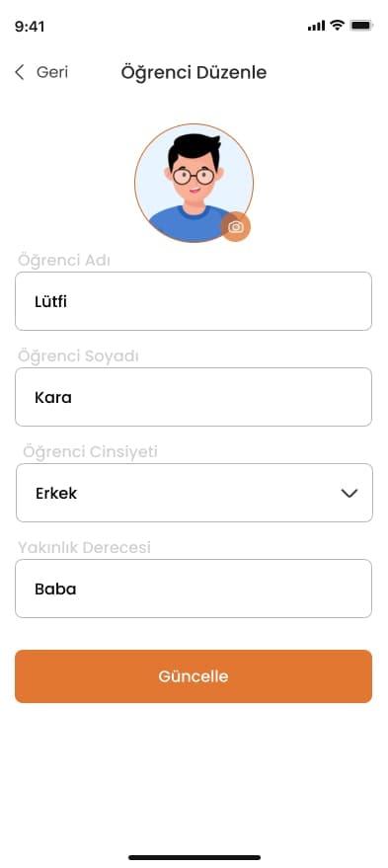
Task: Tap the camera icon on the avatar
Action: coord(236,227)
